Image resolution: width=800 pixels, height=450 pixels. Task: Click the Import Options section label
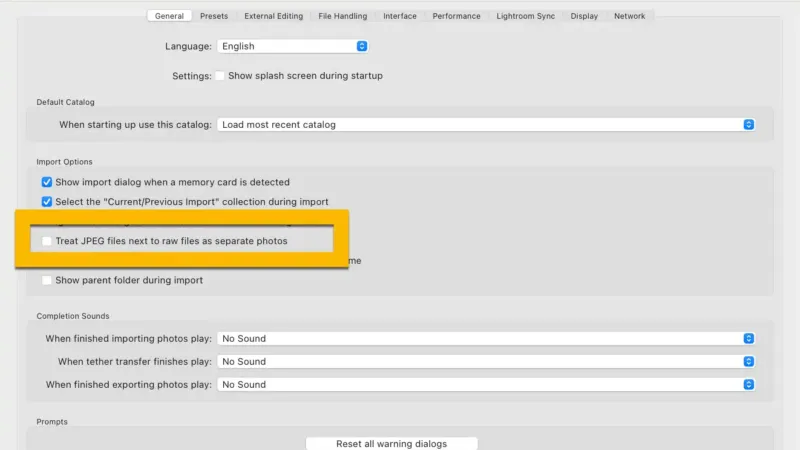[64, 162]
